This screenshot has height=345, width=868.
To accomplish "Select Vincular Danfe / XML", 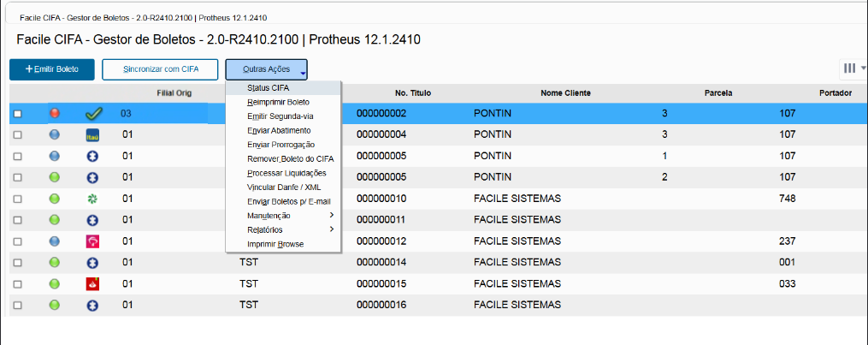I will point(283,187).
